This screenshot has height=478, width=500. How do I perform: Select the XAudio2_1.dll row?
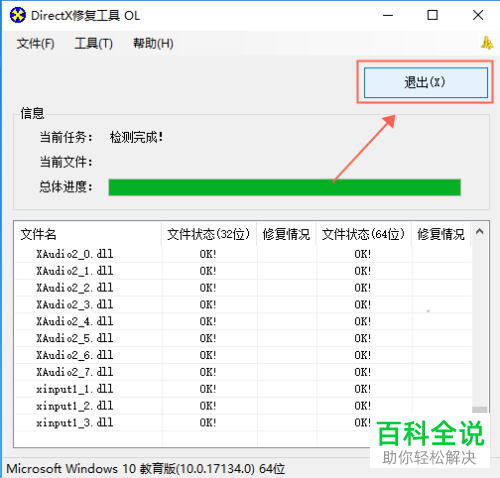243,271
